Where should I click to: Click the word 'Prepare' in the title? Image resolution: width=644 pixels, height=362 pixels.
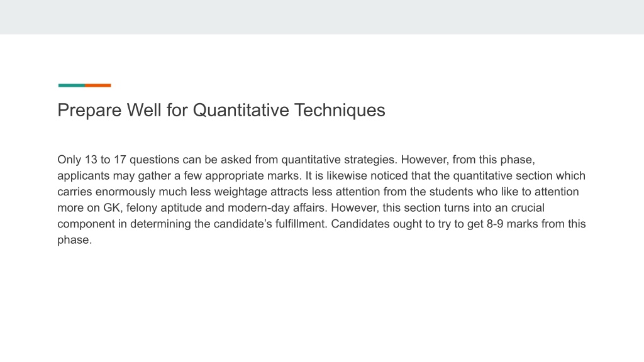(89, 111)
